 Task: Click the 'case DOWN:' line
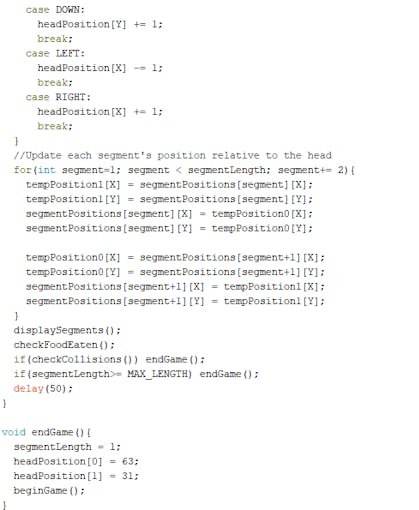tap(55, 10)
